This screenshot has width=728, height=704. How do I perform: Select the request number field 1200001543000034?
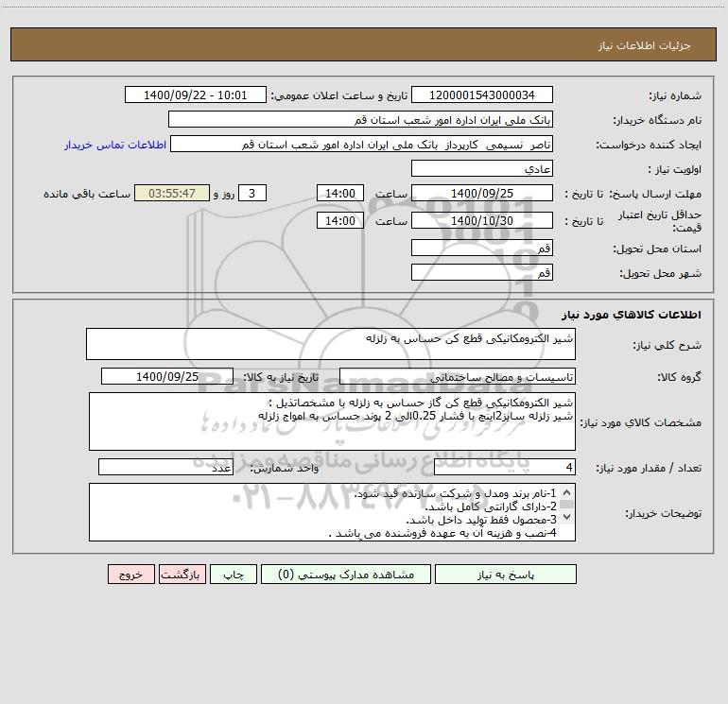(x=482, y=94)
